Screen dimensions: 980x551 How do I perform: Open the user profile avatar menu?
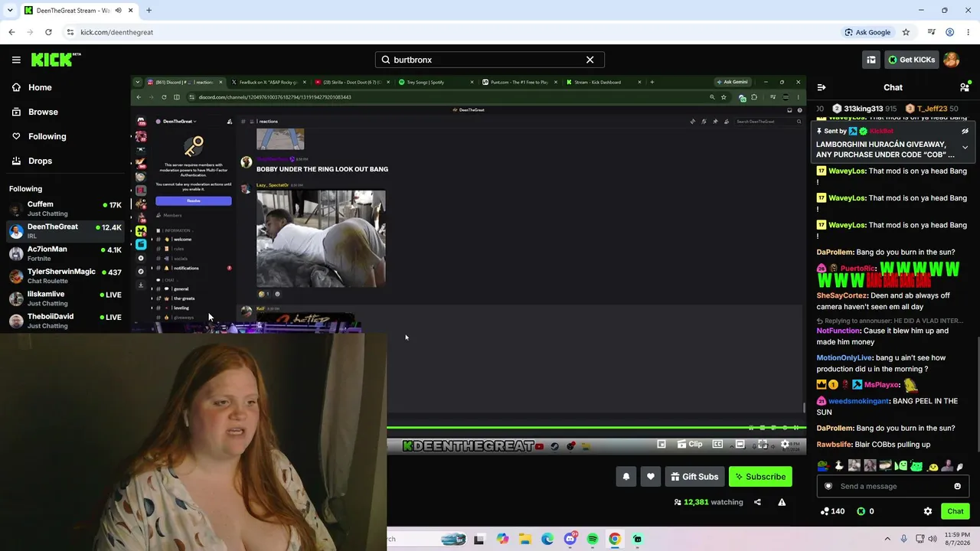[x=952, y=60]
